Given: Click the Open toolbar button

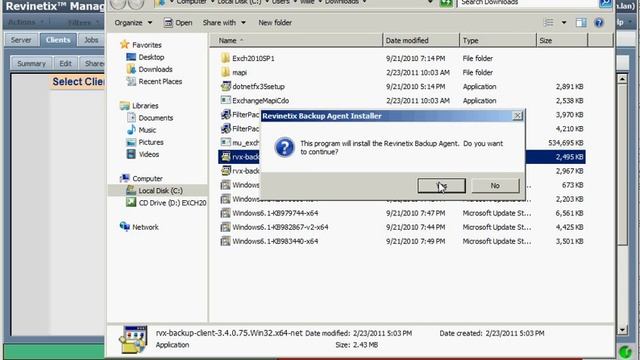Looking at the screenshot, I should coord(178,22).
